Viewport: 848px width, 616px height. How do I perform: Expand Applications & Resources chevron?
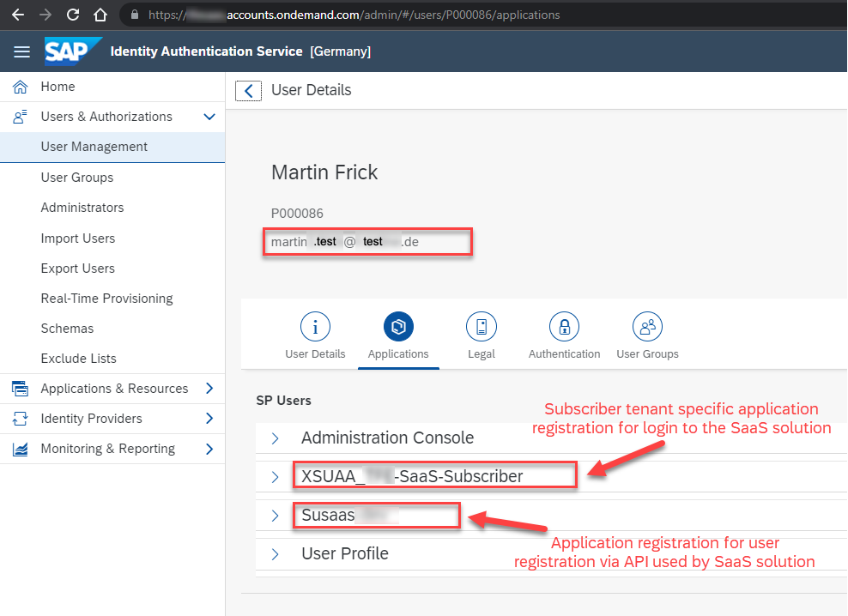[209, 389]
